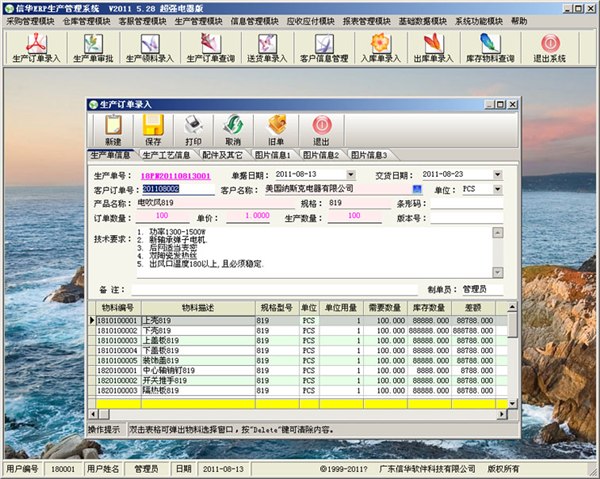
Task: Open 送货单录入 toolbar icon
Action: click(x=267, y=48)
